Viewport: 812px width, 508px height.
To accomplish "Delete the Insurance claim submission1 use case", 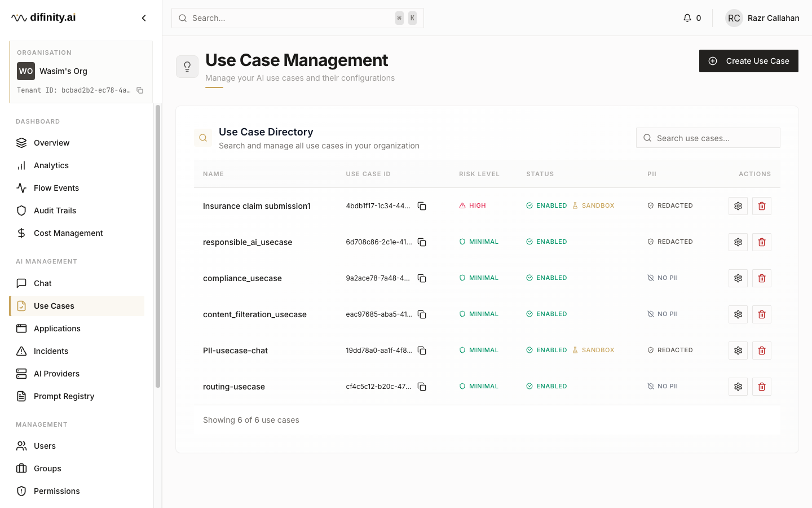I will point(762,206).
